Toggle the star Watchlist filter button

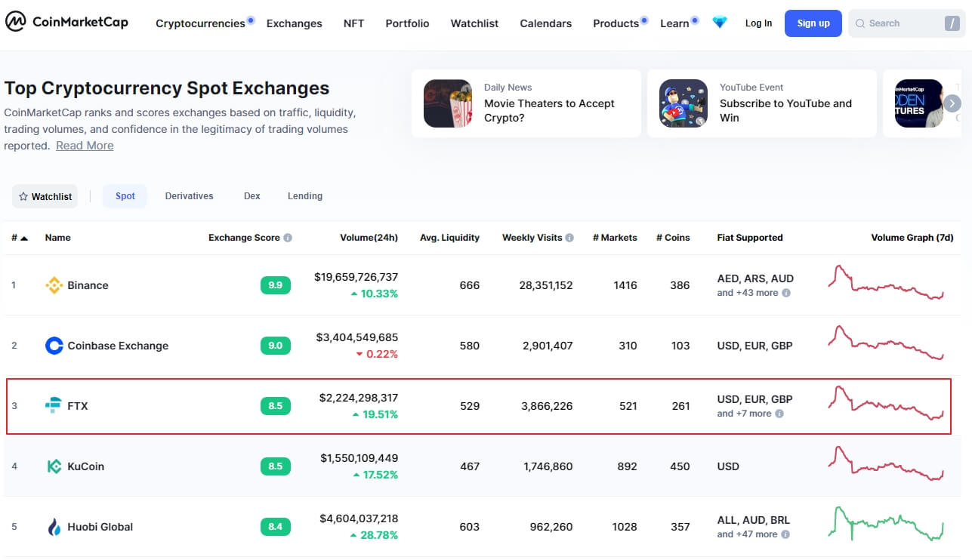click(x=45, y=196)
